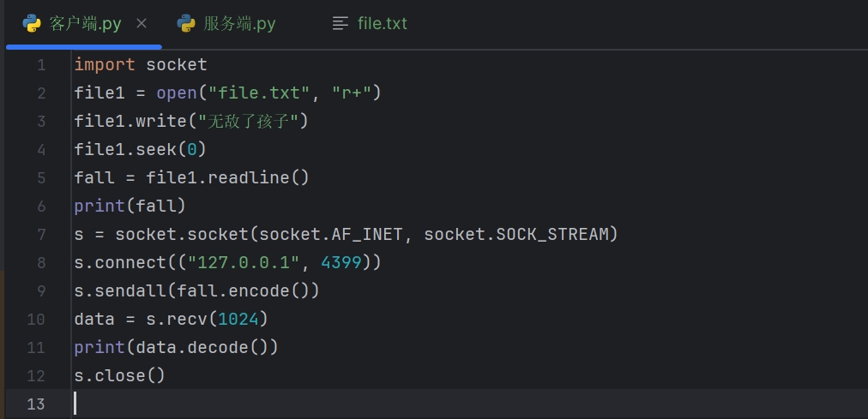Place cursor in empty line 13
This screenshot has height=419, width=868.
point(257,404)
